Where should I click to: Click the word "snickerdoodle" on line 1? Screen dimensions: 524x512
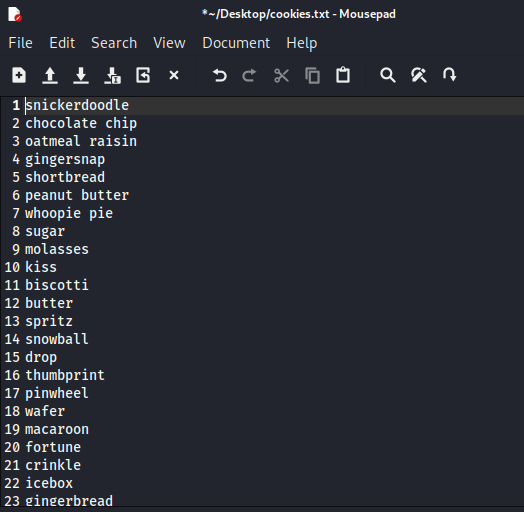pos(77,105)
